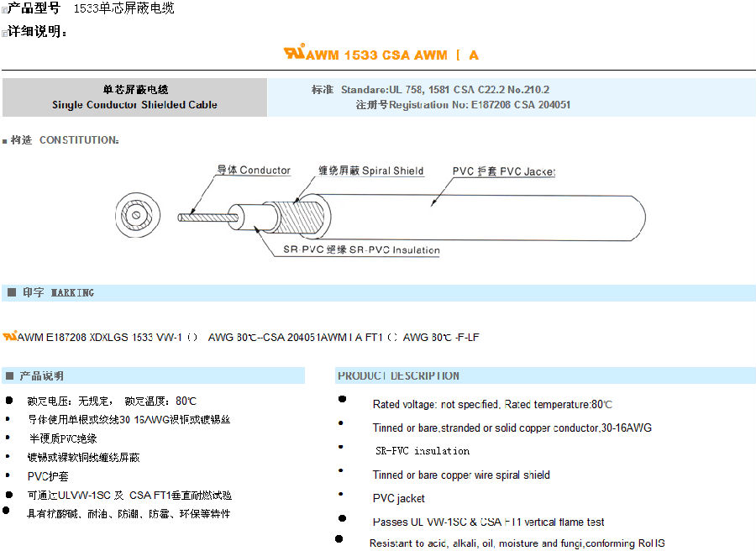The width and height of the screenshot is (756, 551).
Task: Click the 具有抗酸碱、耐油 line
Action: coord(129,514)
